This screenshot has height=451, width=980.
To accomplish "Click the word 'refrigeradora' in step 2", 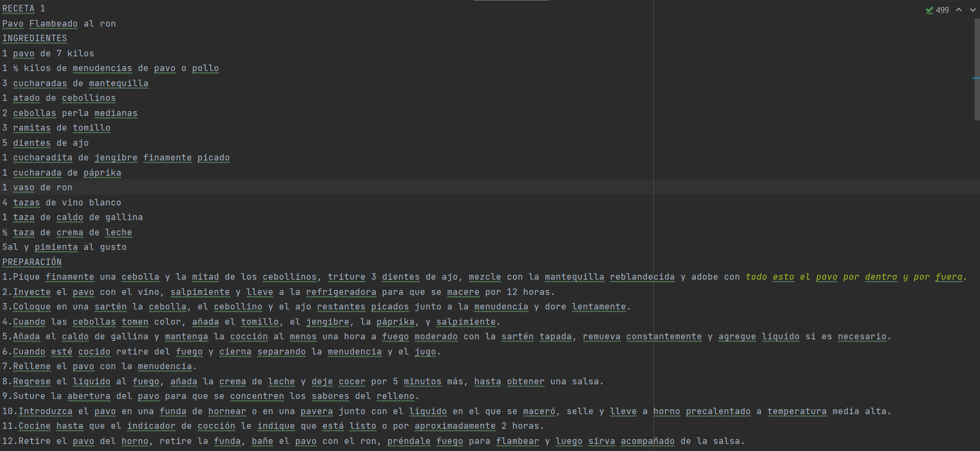I will tap(341, 292).
